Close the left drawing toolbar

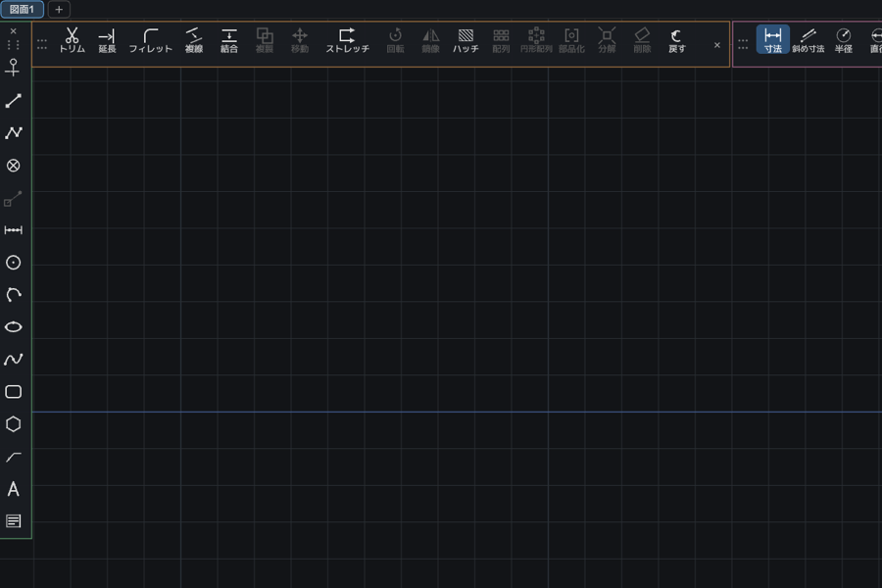click(14, 31)
